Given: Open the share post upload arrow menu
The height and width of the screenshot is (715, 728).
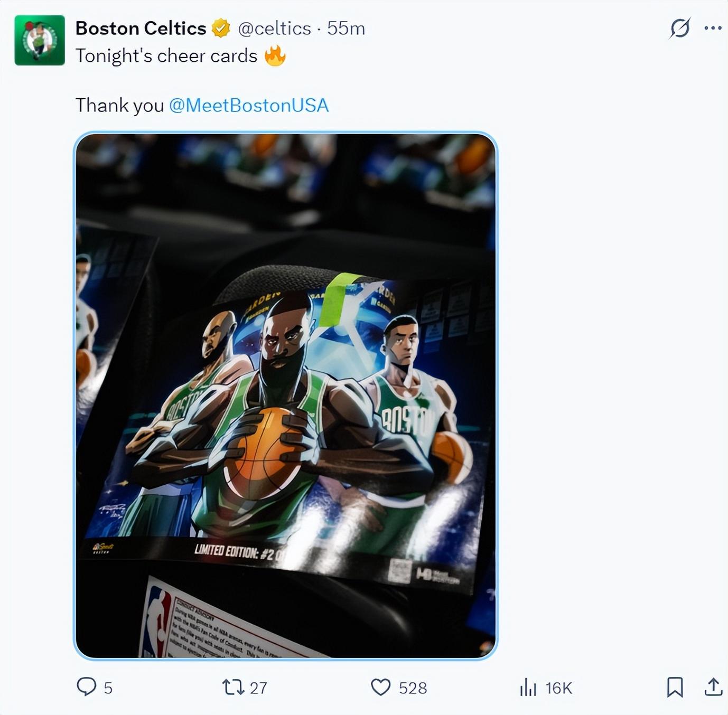Looking at the screenshot, I should point(713,687).
